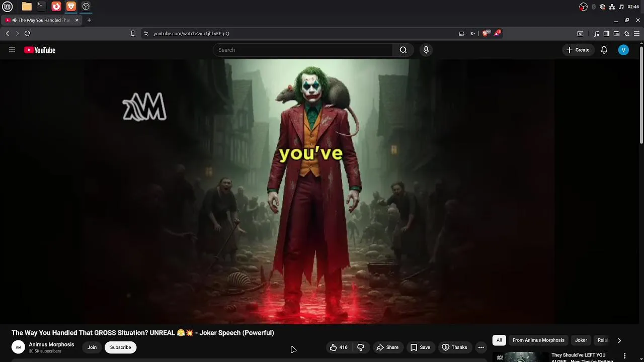
Task: Open the YouTube guide hamburger menu
Action: [x=12, y=50]
